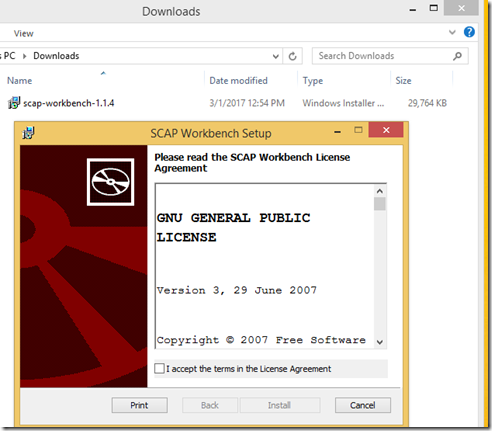
Task: Minimize the SCAP Workbench Setup window
Action: click(x=337, y=132)
